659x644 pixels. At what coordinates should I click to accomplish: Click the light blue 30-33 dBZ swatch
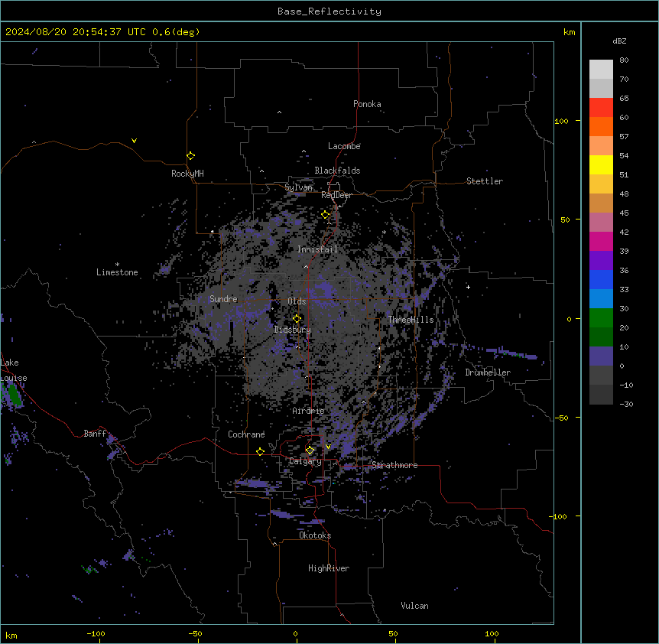point(601,298)
